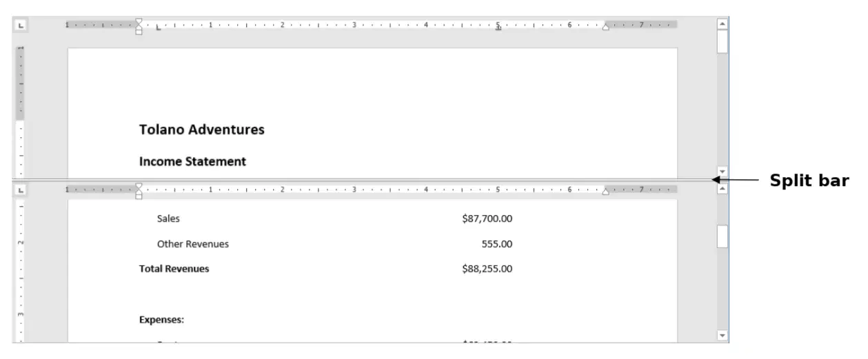Click the tab selector in the upper pane
Viewport: 868px width, 359px height.
20,24
